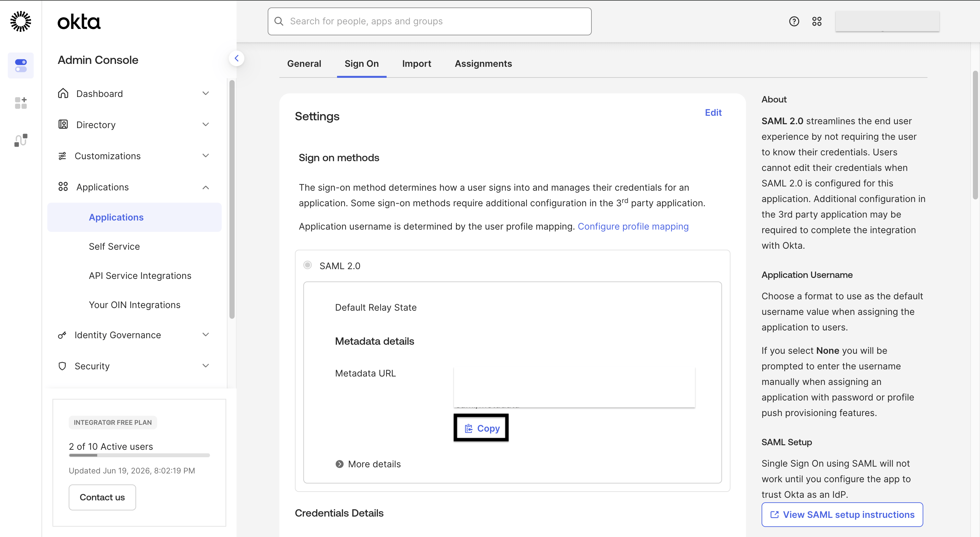Screen dimensions: 980x537
Task: Click the search magnifier icon
Action: pyautogui.click(x=279, y=21)
